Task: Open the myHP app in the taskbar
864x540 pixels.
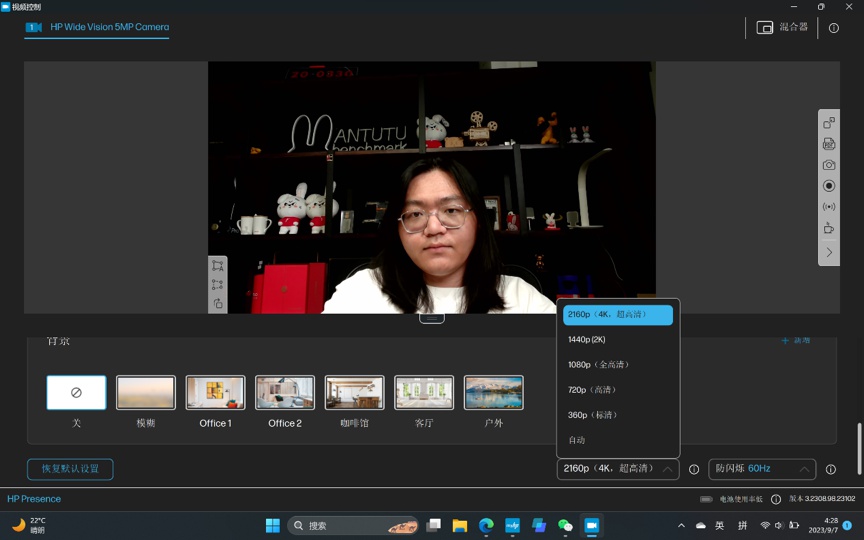Action: click(x=512, y=526)
